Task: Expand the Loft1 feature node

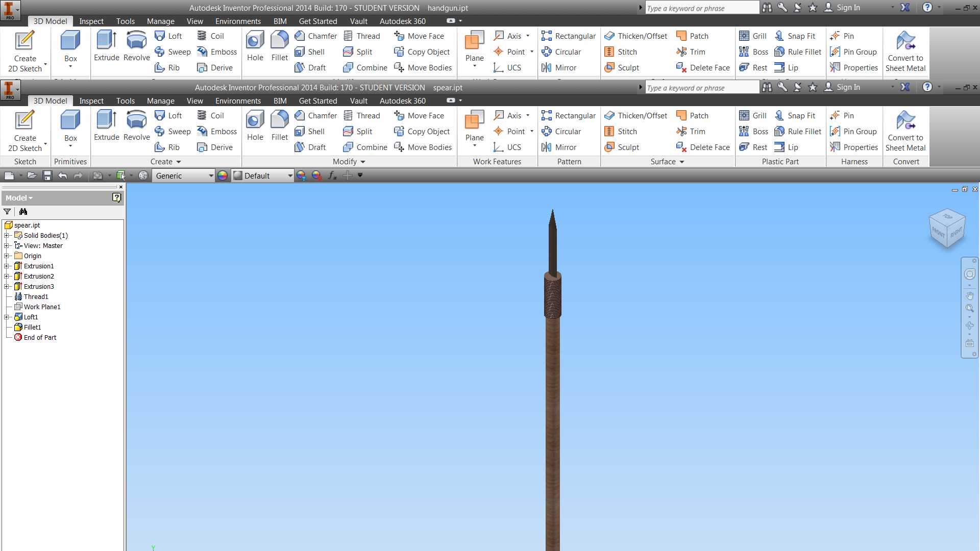Action: pyautogui.click(x=7, y=317)
